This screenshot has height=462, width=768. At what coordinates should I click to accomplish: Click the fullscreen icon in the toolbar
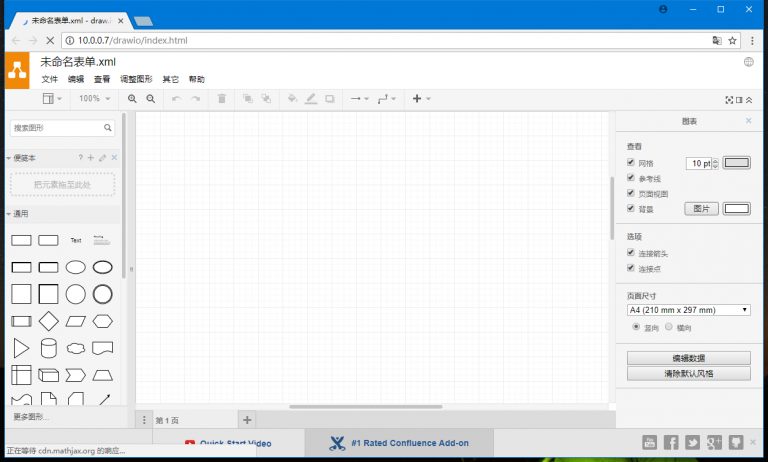(x=729, y=99)
